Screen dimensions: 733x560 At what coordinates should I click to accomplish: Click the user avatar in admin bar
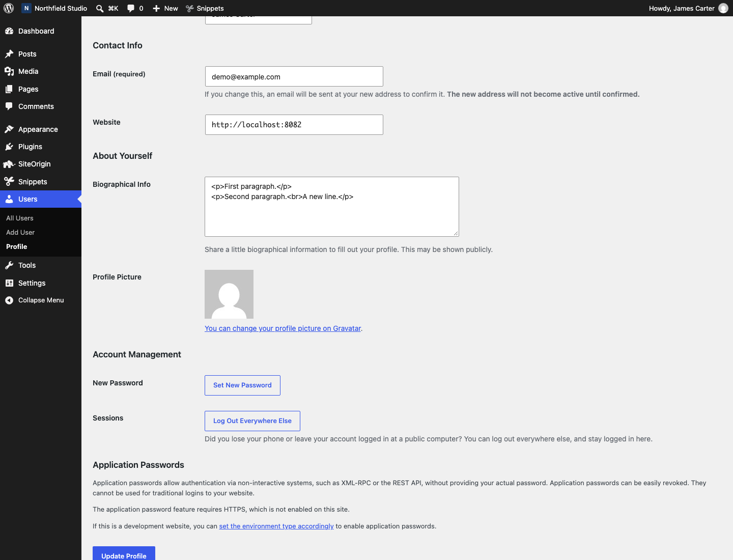723,8
